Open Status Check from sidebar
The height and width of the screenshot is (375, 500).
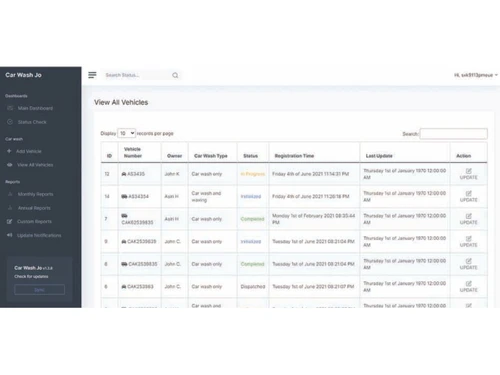click(32, 122)
